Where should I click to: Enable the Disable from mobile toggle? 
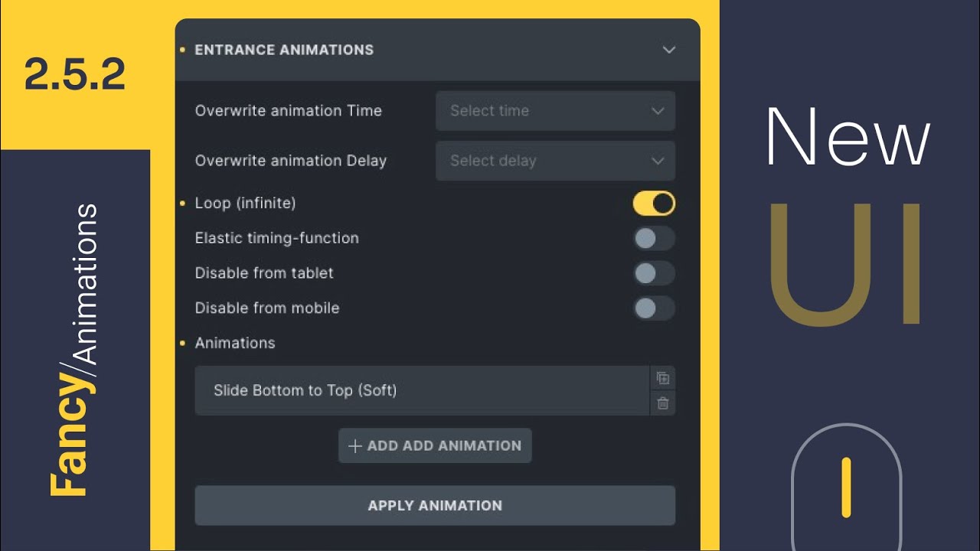[654, 308]
